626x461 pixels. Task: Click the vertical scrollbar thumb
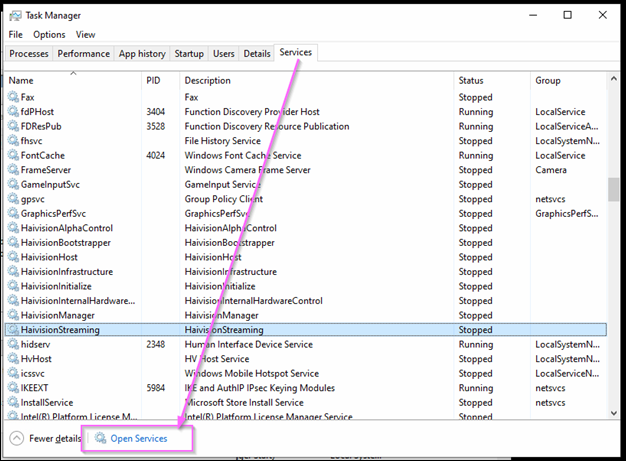click(612, 189)
